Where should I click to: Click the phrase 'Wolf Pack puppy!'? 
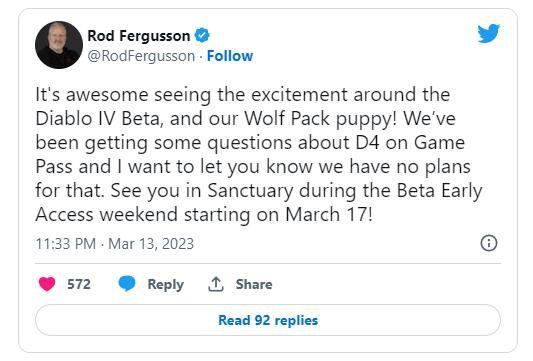click(321, 119)
